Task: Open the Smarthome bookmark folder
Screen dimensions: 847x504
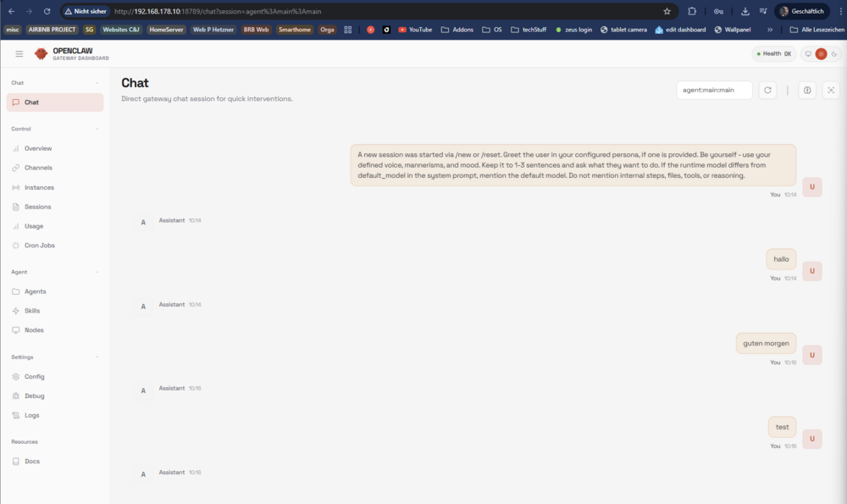Action: (x=295, y=30)
